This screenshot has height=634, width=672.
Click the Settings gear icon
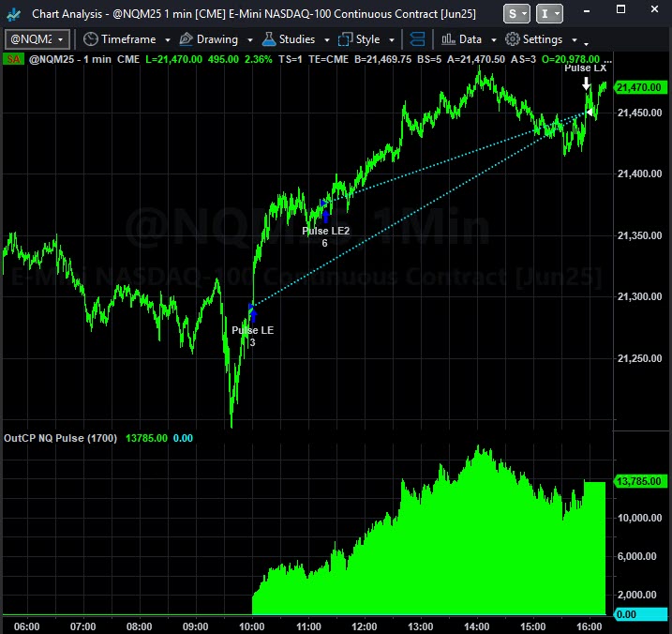[x=512, y=39]
